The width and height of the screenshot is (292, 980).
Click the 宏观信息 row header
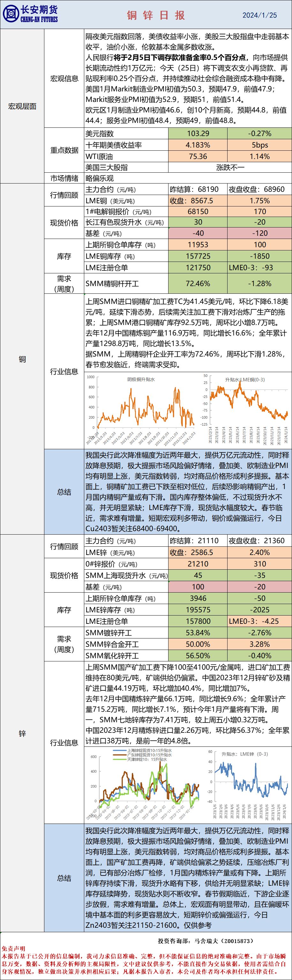[64, 78]
